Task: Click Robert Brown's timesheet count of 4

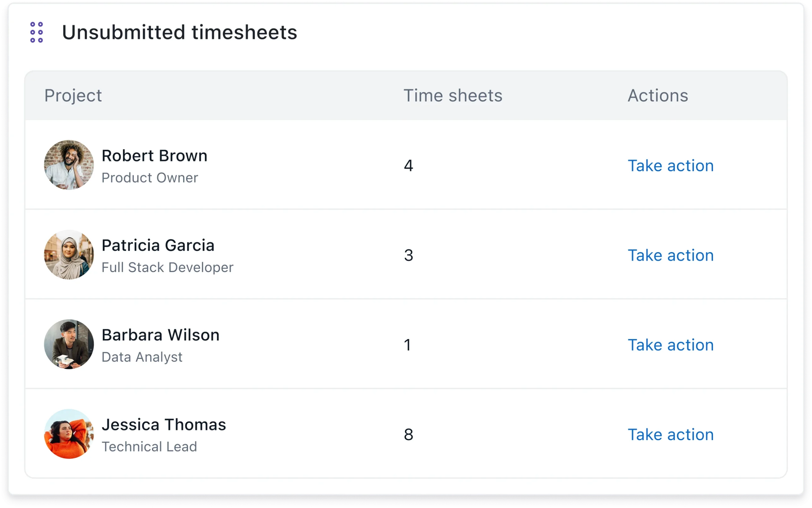Action: (408, 166)
